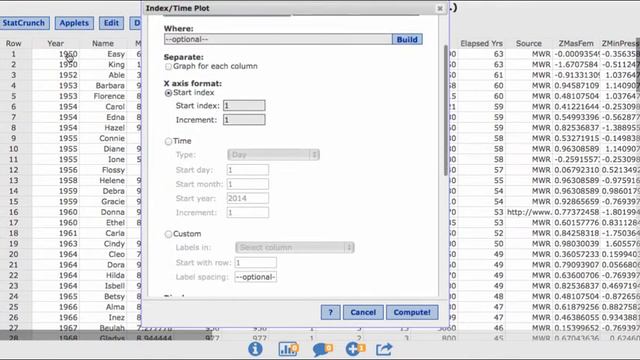Image resolution: width=640 pixels, height=360 pixels.
Task: Click the Elapsed Yrs cell 55
Action: [498, 180]
